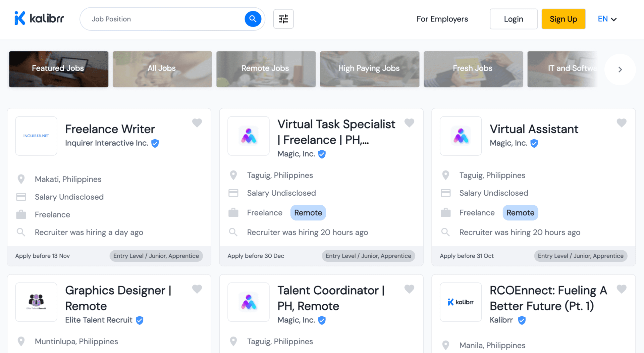Heart the RCOEnnect job posting

622,289
